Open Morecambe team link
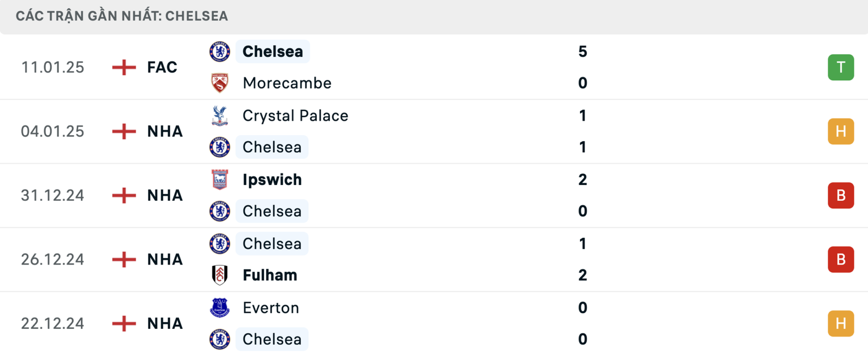 (x=287, y=83)
